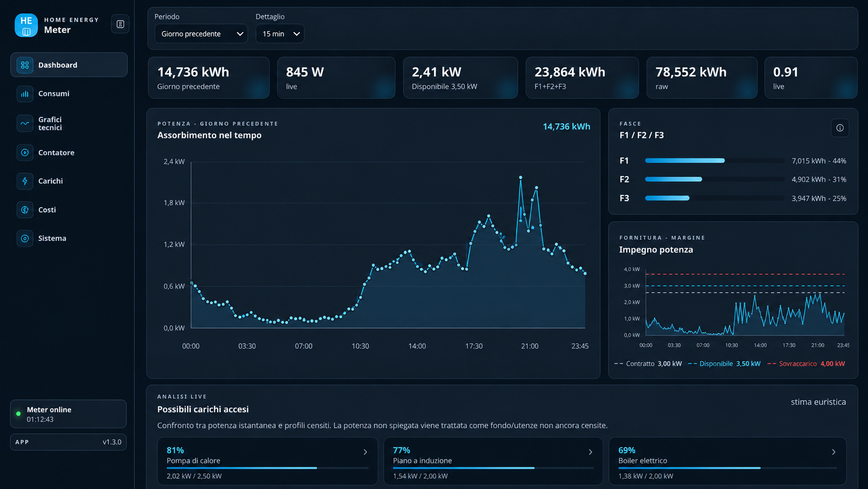868x489 pixels.
Task: Click the Boiler elettrico load bar
Action: 727,468
